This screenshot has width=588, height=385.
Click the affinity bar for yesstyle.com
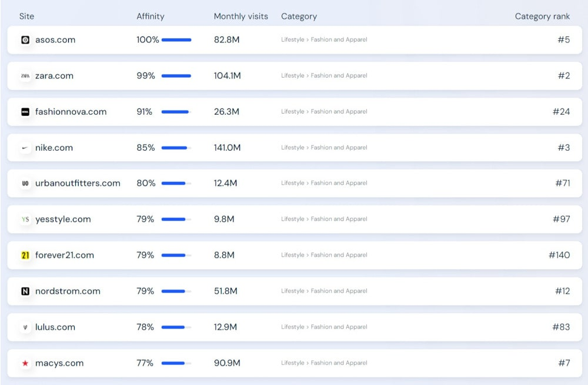[176, 220]
